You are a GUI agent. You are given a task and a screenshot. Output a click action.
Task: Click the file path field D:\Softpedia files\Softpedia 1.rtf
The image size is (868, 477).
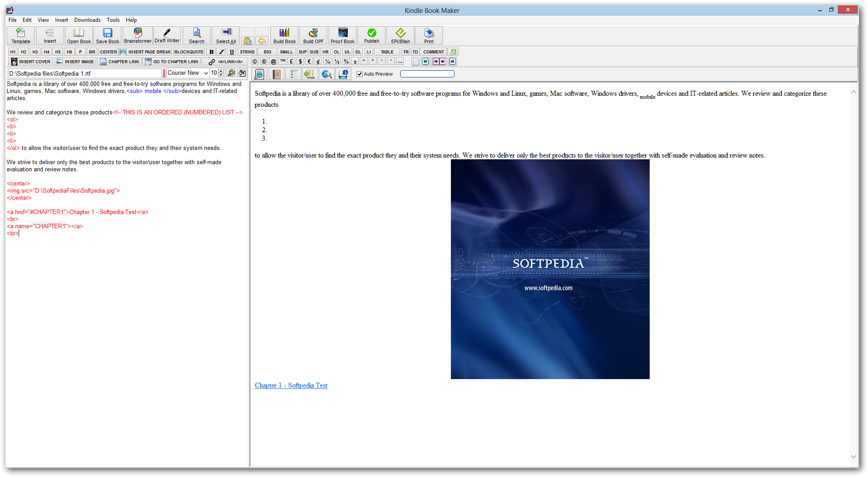coord(84,73)
